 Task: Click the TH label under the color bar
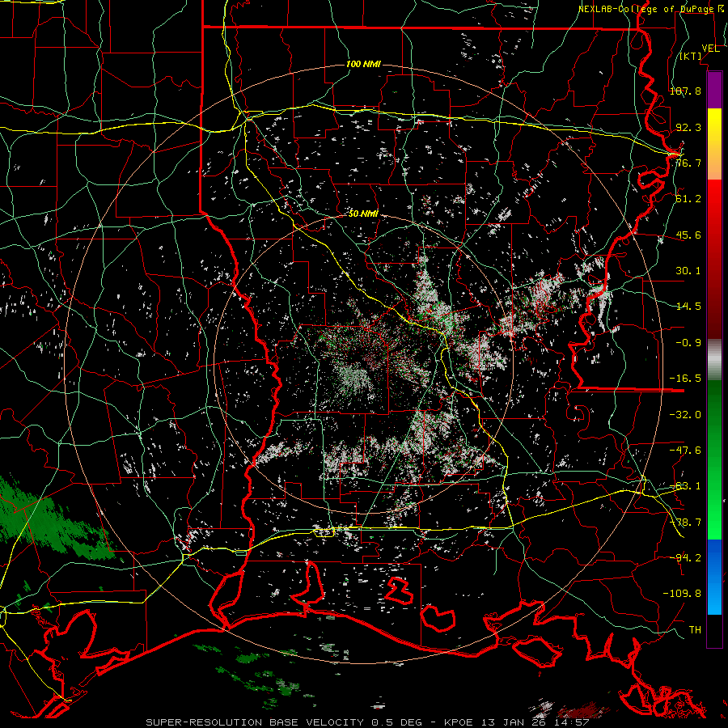click(695, 629)
